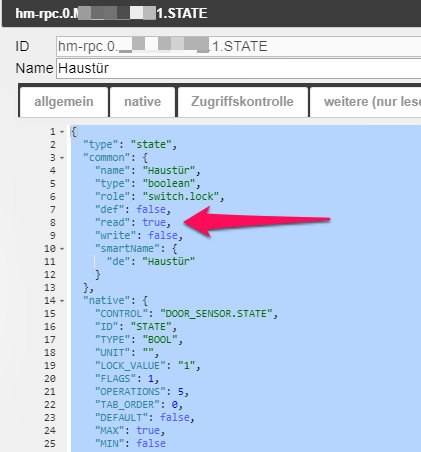Click the ID input field
Viewport: 421px width, 452px height.
[239, 46]
